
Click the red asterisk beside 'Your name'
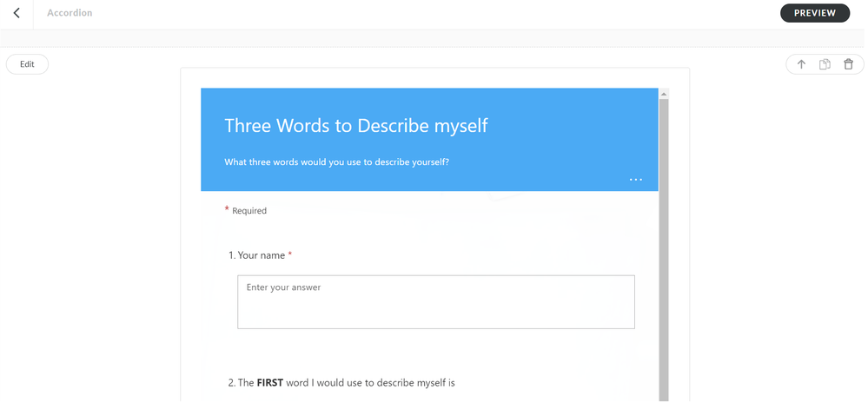290,254
